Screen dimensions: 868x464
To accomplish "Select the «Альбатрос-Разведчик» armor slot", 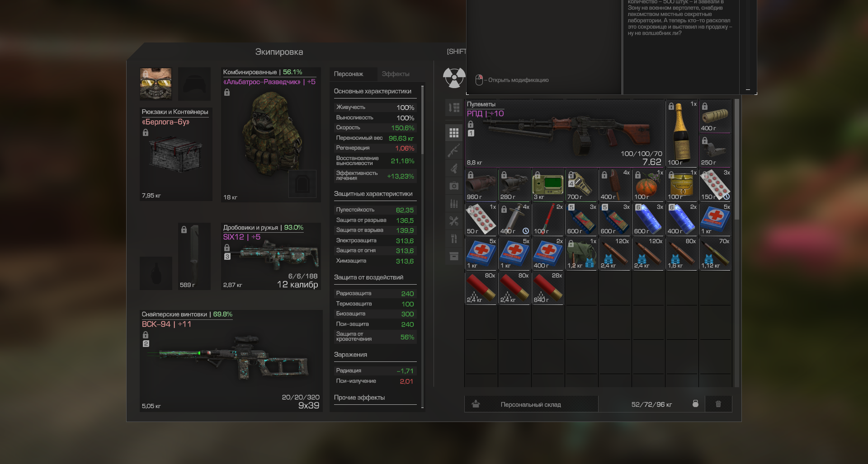I will pyautogui.click(x=271, y=135).
